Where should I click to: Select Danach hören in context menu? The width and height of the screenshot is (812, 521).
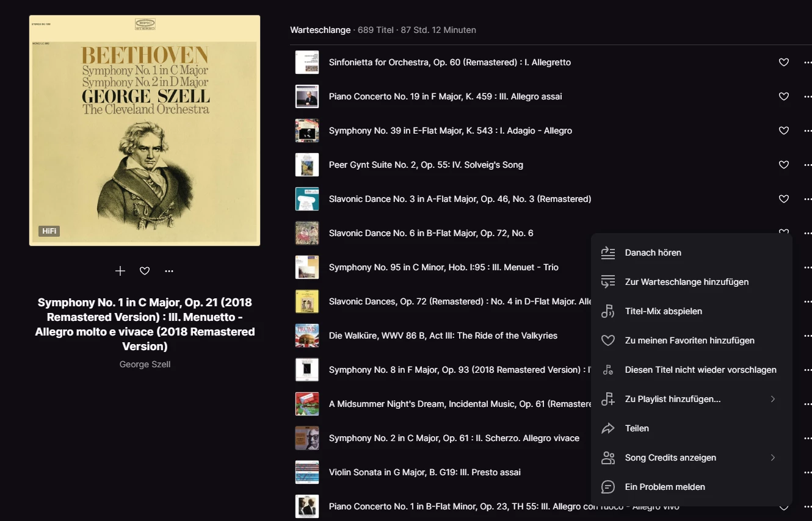(692, 253)
